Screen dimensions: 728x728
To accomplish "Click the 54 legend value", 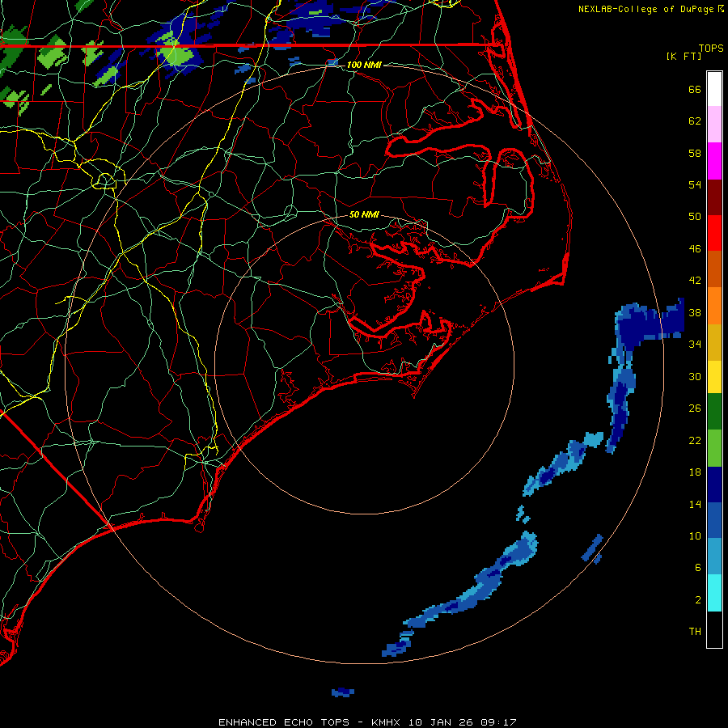I will (x=695, y=184).
